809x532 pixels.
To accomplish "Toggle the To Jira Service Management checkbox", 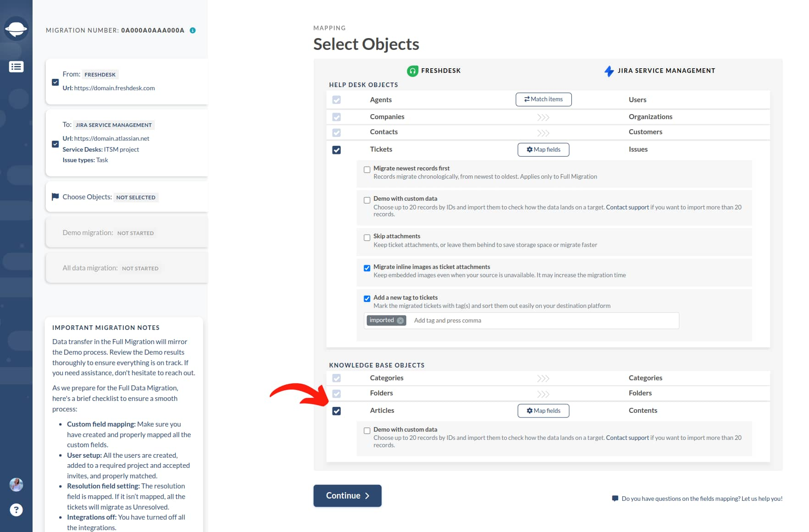I will click(x=55, y=144).
